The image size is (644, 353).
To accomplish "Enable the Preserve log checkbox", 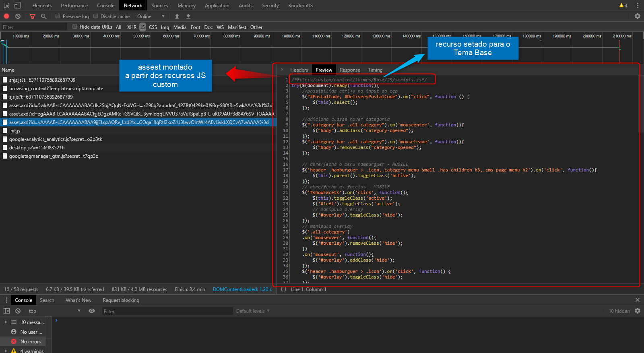I will coord(58,16).
